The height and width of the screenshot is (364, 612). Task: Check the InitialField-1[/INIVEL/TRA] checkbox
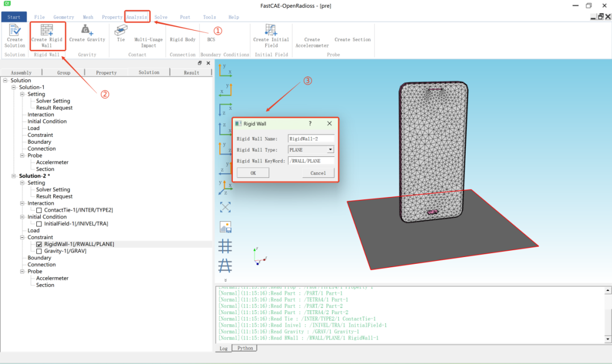point(39,224)
